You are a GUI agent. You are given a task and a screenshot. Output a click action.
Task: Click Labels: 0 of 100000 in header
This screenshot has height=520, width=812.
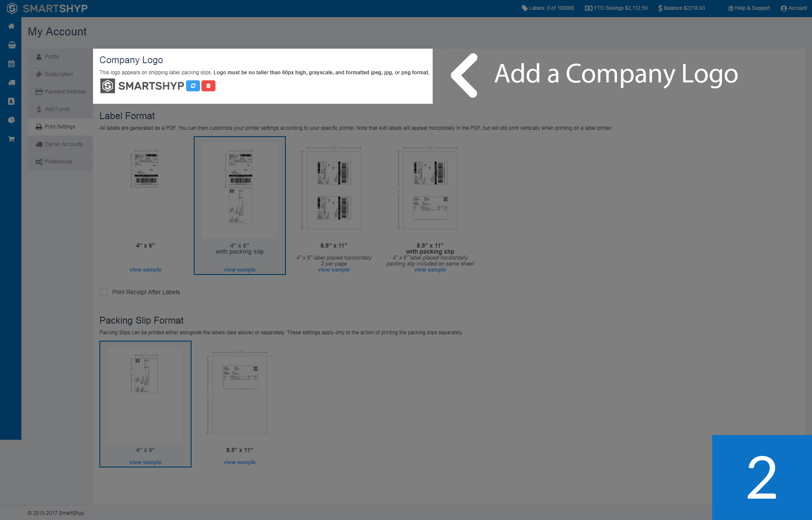[548, 8]
